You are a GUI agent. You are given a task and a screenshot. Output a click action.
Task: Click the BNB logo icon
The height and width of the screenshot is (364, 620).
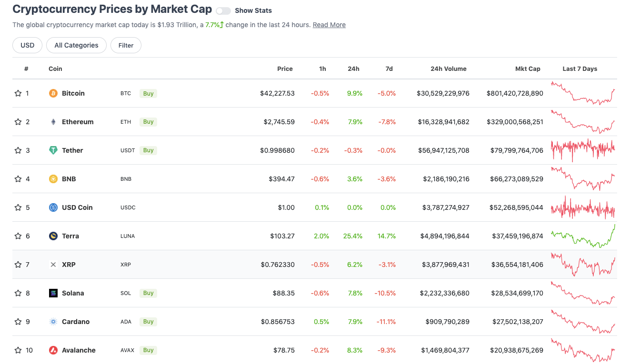click(53, 179)
